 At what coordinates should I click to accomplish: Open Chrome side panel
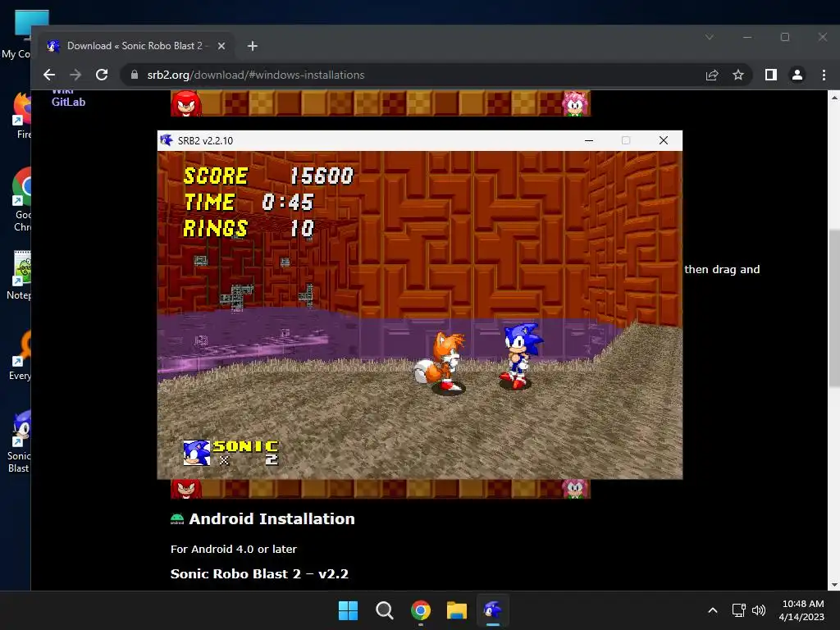(771, 75)
